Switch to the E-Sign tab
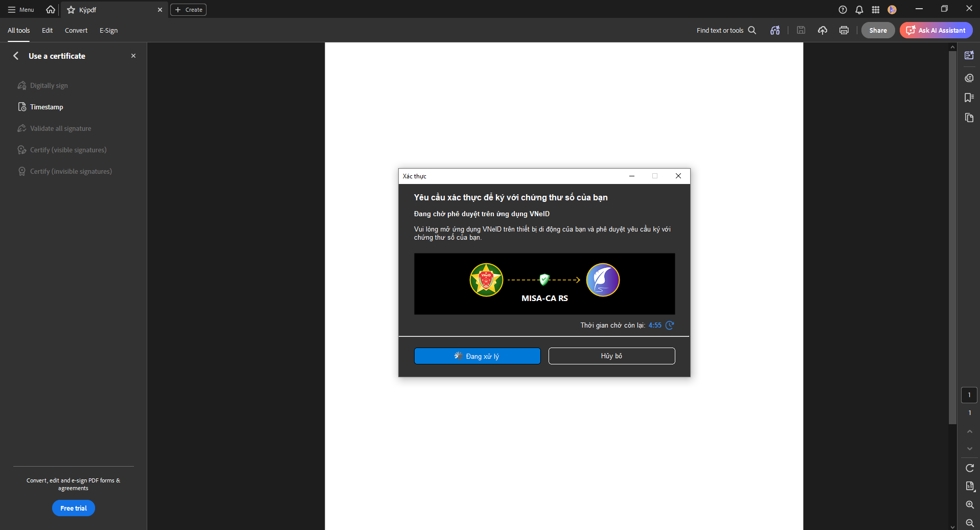Viewport: 980px width, 530px height. point(108,31)
